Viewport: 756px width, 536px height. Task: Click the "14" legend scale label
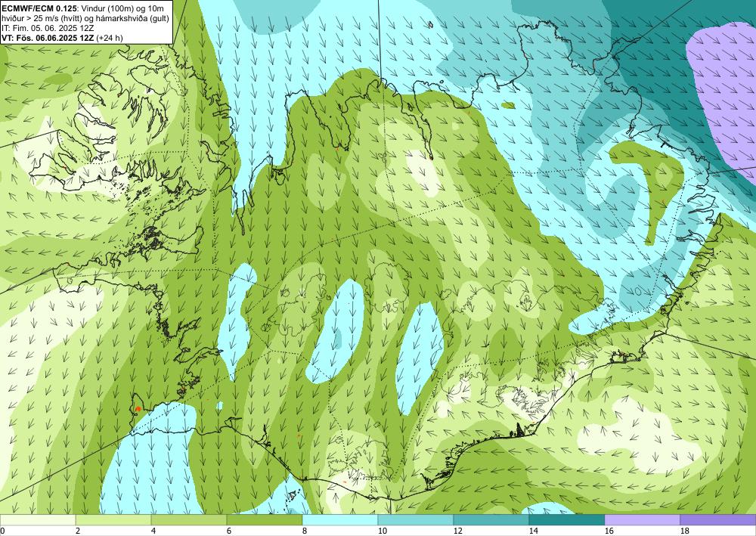(533, 531)
